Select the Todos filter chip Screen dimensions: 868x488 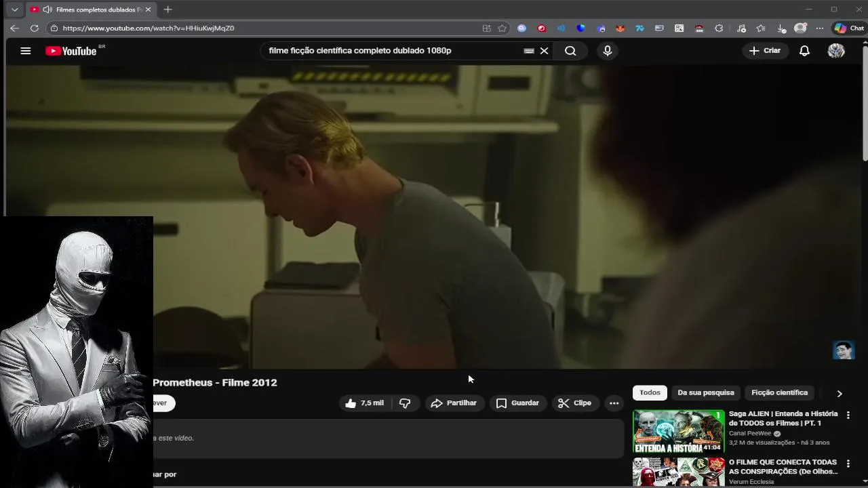[x=650, y=393]
